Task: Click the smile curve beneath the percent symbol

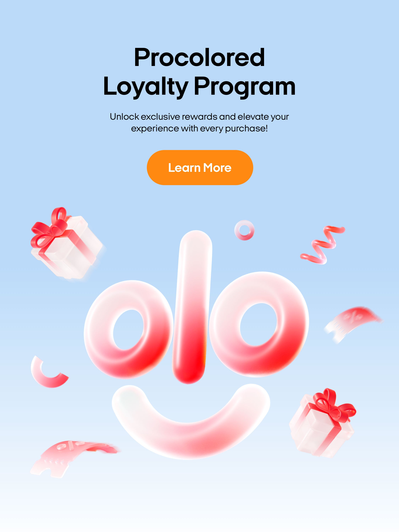Action: tap(191, 421)
